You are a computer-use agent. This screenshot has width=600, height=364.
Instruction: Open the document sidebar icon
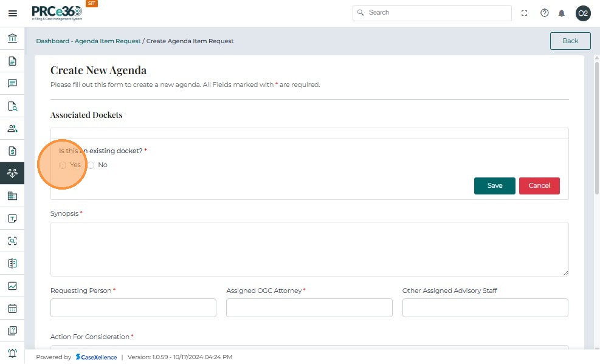(x=12, y=61)
